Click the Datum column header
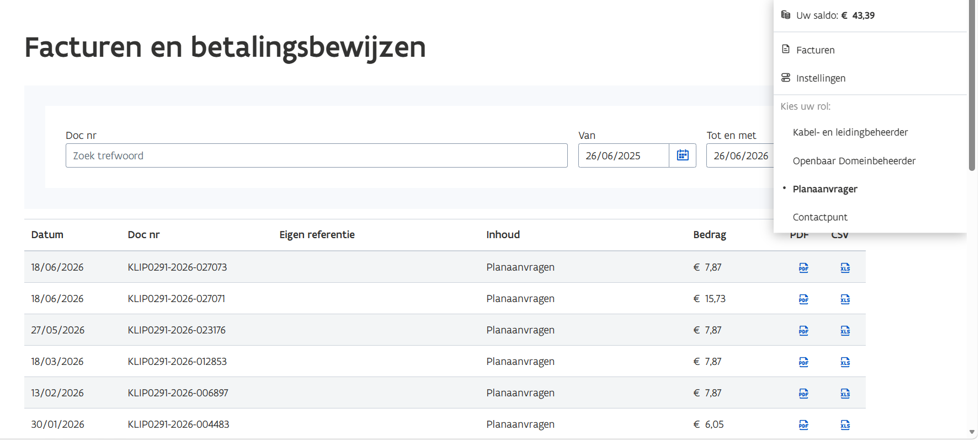980x441 pixels. point(47,235)
